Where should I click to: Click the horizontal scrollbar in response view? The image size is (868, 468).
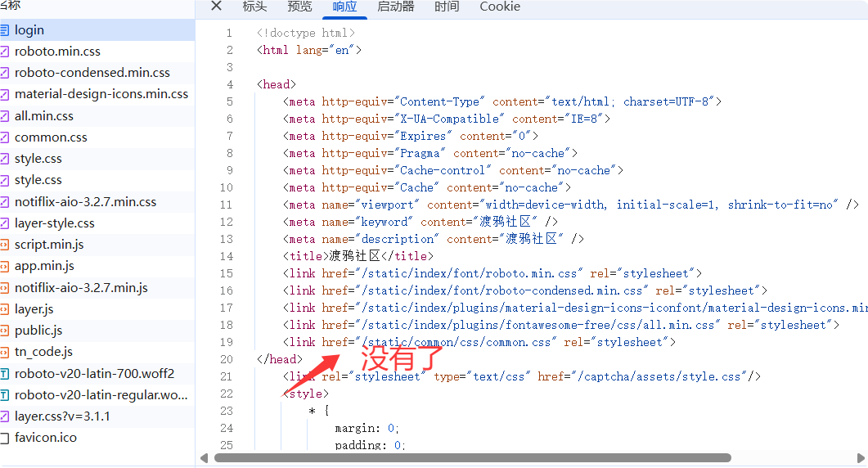[472, 458]
